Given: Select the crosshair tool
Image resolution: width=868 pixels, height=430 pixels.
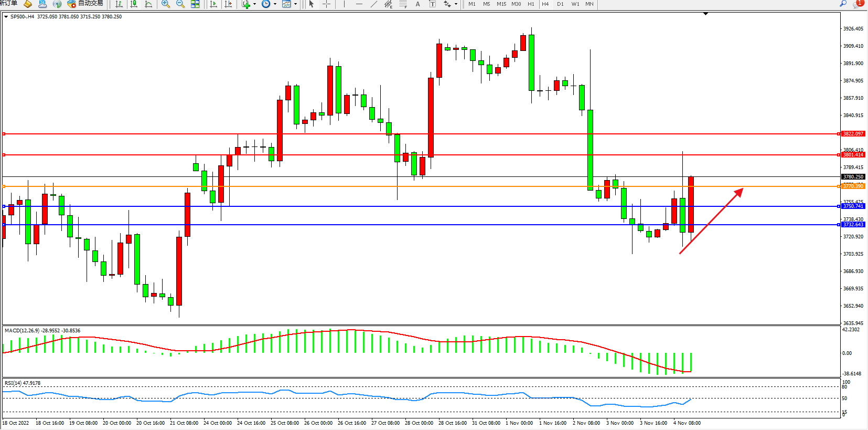Looking at the screenshot, I should (326, 4).
